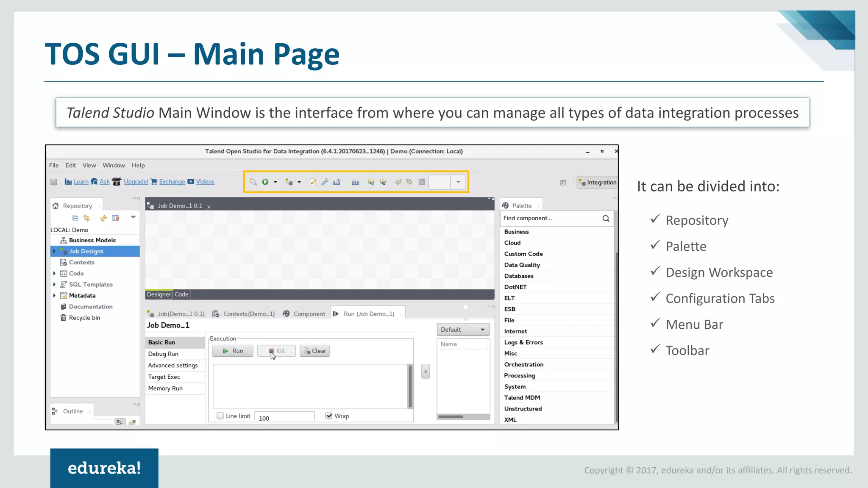Click the Run button in Execution
The height and width of the screenshot is (488, 868).
(x=233, y=351)
